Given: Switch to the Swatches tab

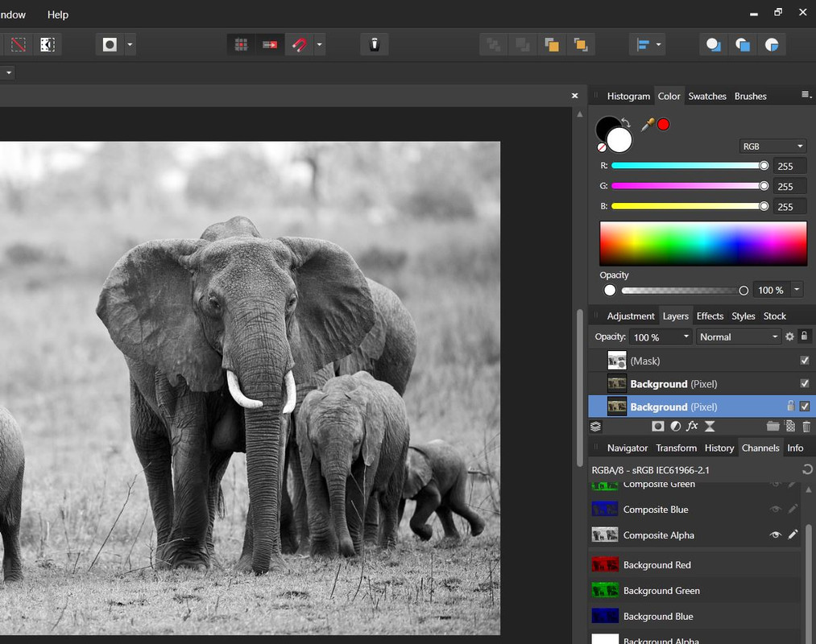Looking at the screenshot, I should 706,97.
